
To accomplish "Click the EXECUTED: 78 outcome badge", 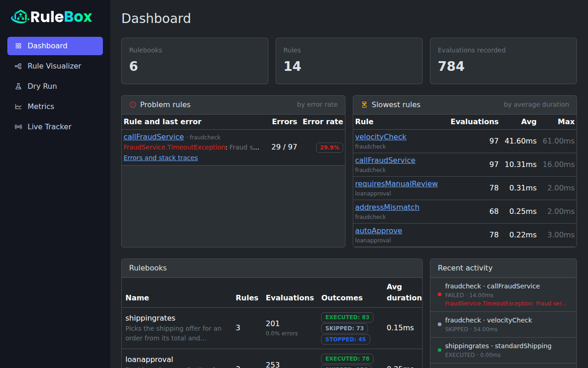I will pos(347,359).
